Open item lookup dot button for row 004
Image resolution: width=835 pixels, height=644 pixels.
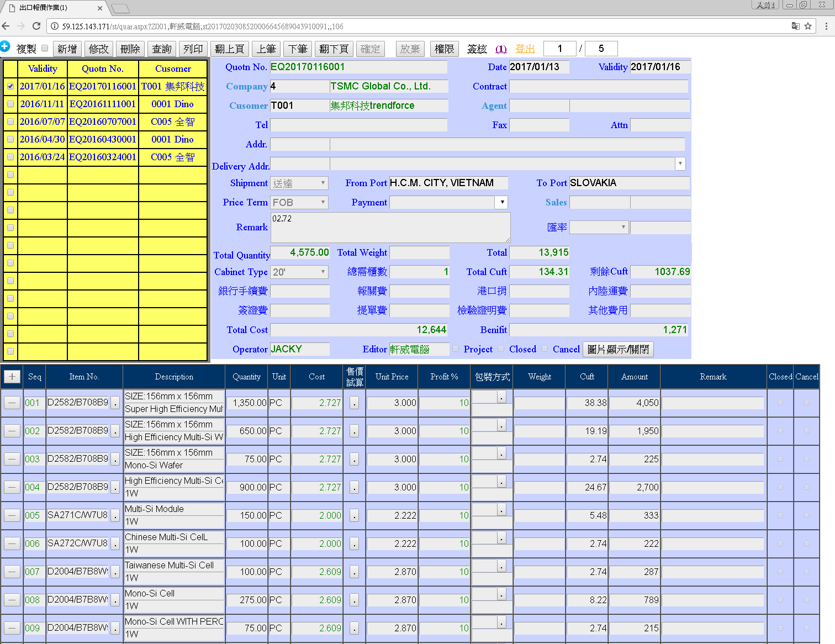point(115,488)
